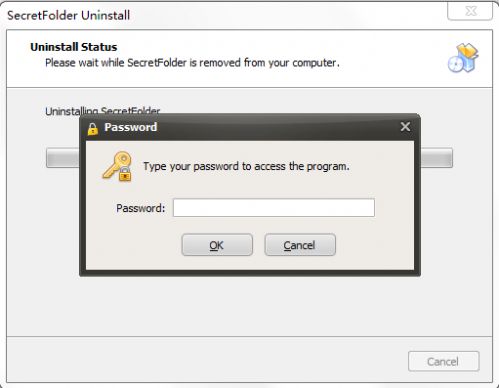Close the Password dialog with its X
This screenshot has width=499, height=388.
(x=405, y=127)
